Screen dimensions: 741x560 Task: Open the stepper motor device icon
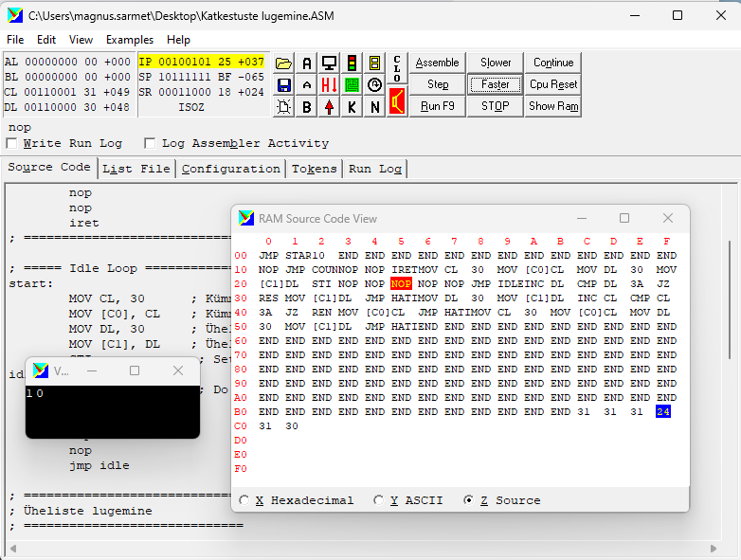[x=374, y=85]
